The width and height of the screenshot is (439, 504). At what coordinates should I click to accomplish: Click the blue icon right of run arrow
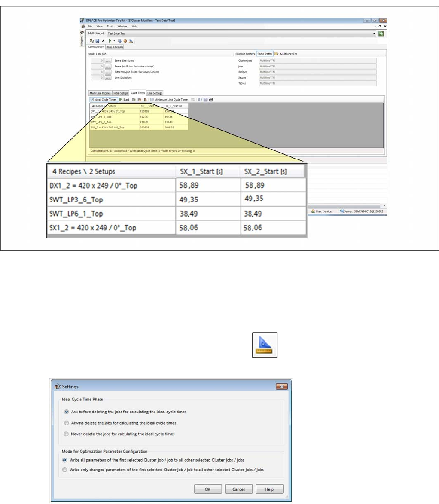[119, 41]
